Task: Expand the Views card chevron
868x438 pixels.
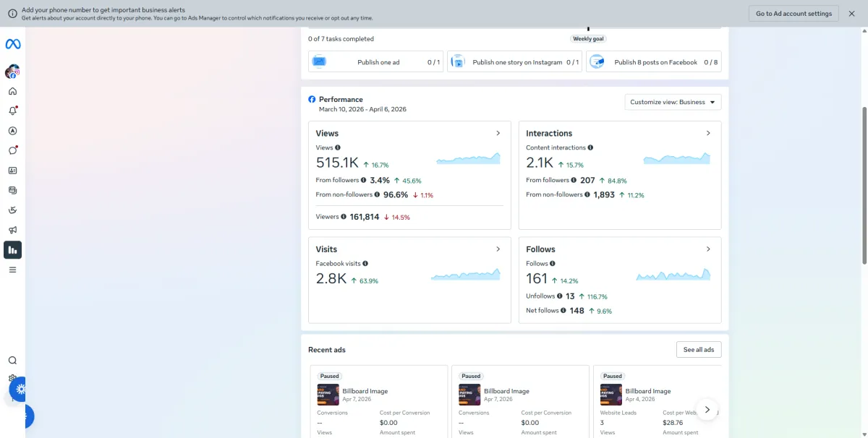Action: 498,133
